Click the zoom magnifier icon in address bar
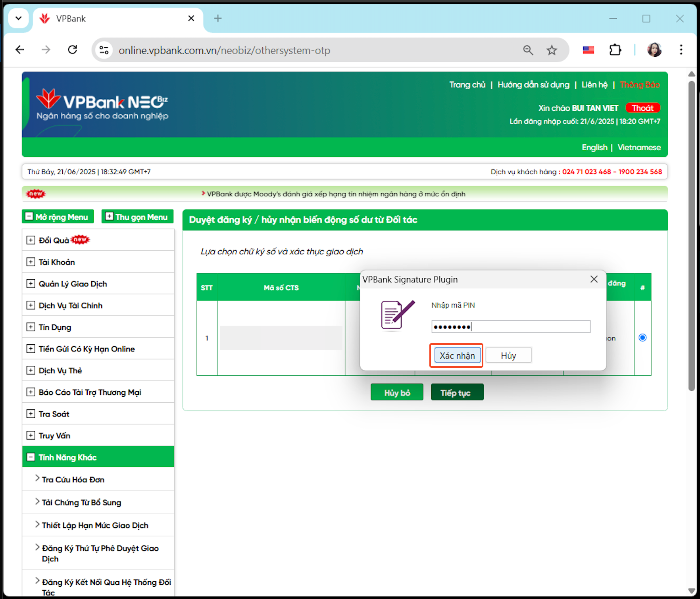700x599 pixels. tap(528, 50)
